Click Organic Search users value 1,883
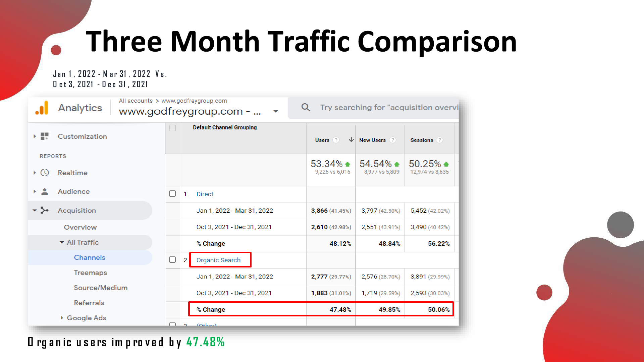This screenshot has height=362, width=644. 319,293
